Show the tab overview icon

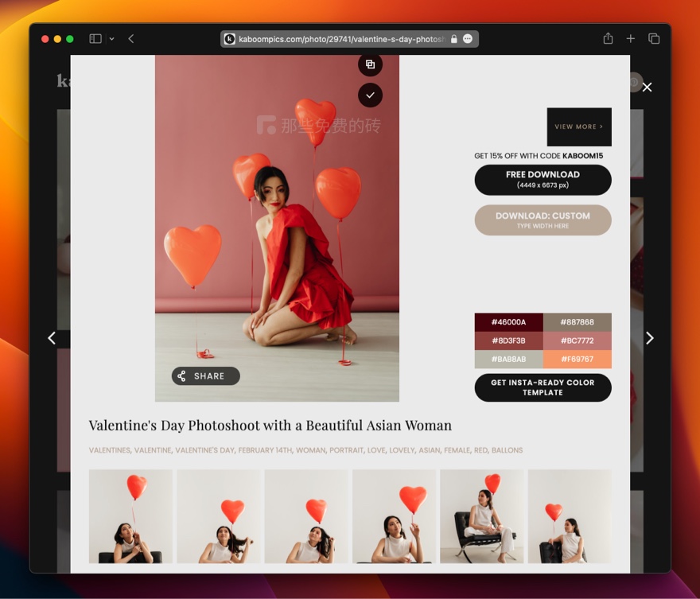click(654, 39)
